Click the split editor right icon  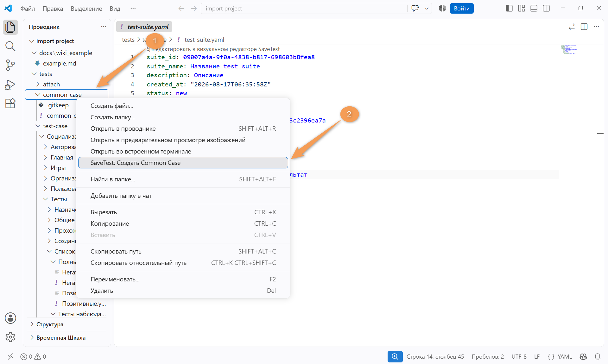(584, 27)
